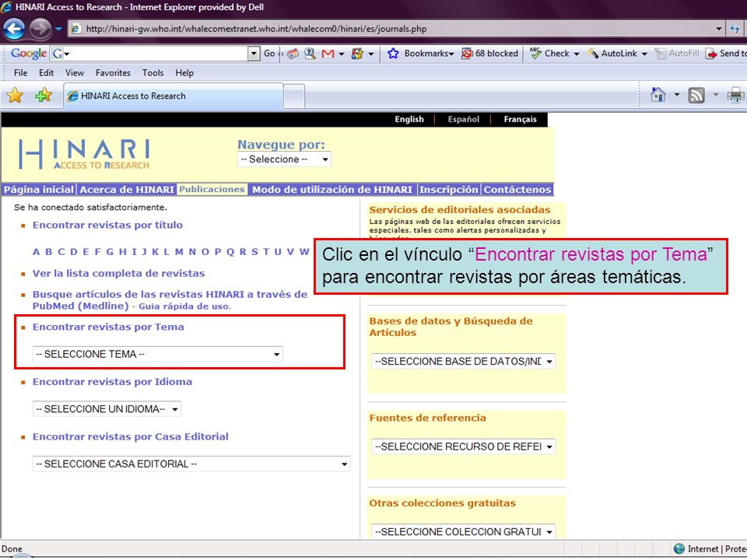
Task: Go to the Página inicial nav item
Action: [x=39, y=190]
